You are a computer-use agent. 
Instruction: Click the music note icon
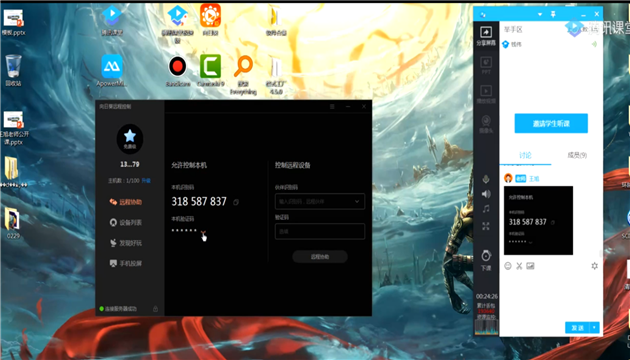pos(486,209)
